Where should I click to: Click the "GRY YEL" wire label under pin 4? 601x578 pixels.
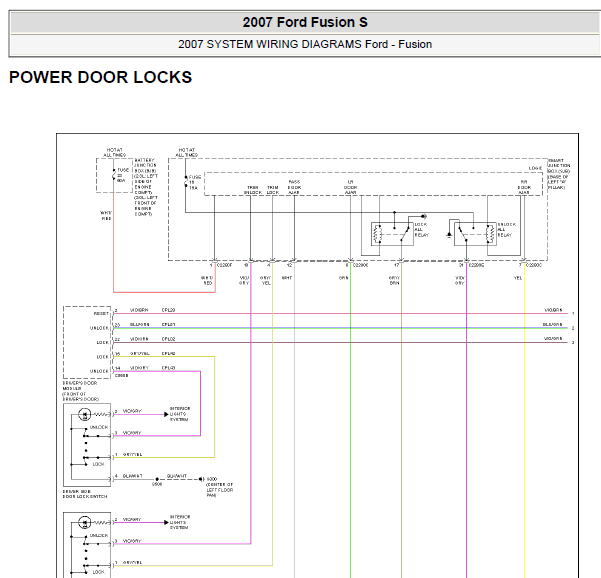265,280
